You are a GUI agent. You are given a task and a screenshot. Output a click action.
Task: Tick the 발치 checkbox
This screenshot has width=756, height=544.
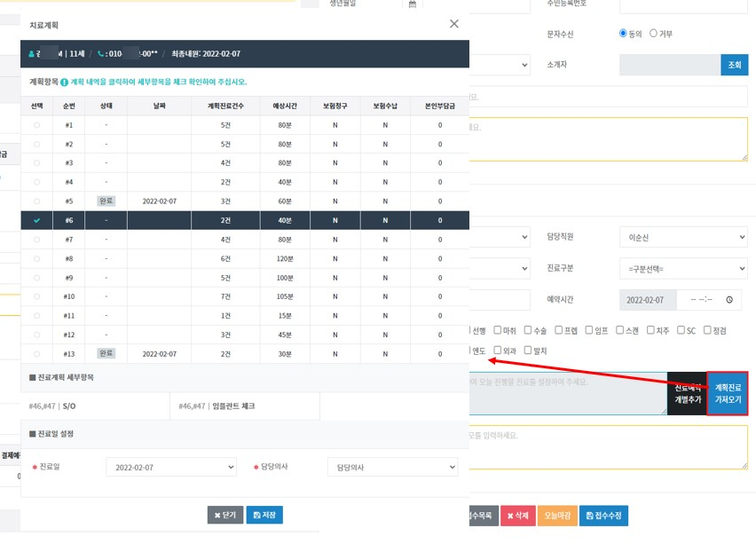tap(529, 351)
